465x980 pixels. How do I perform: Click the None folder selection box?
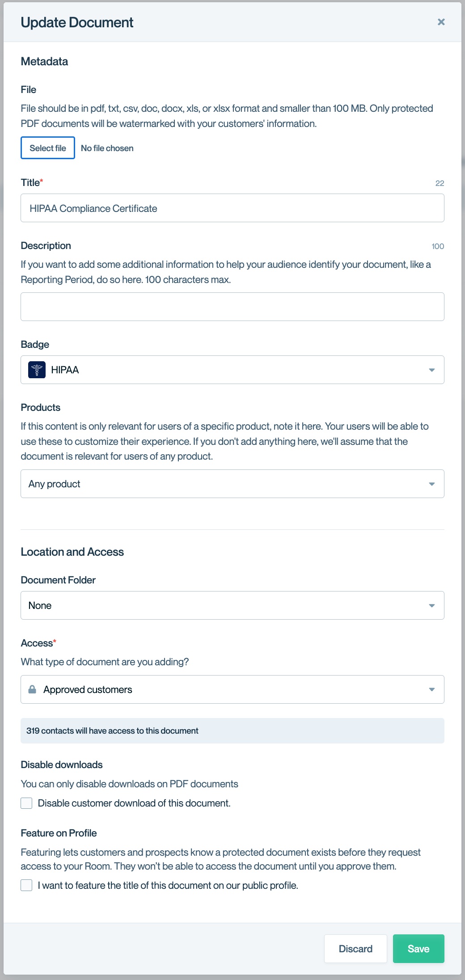click(x=232, y=605)
